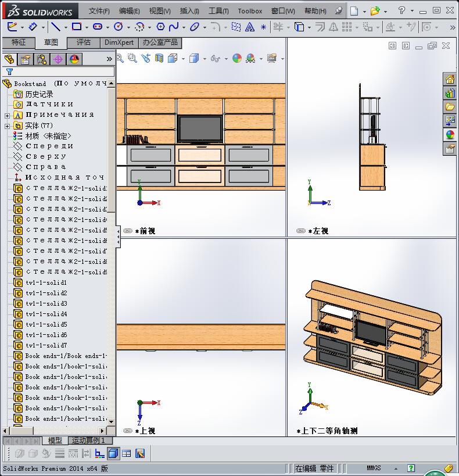This screenshot has width=459, height=476.
Task: Select the Circle sketch tool
Action: pyautogui.click(x=119, y=27)
